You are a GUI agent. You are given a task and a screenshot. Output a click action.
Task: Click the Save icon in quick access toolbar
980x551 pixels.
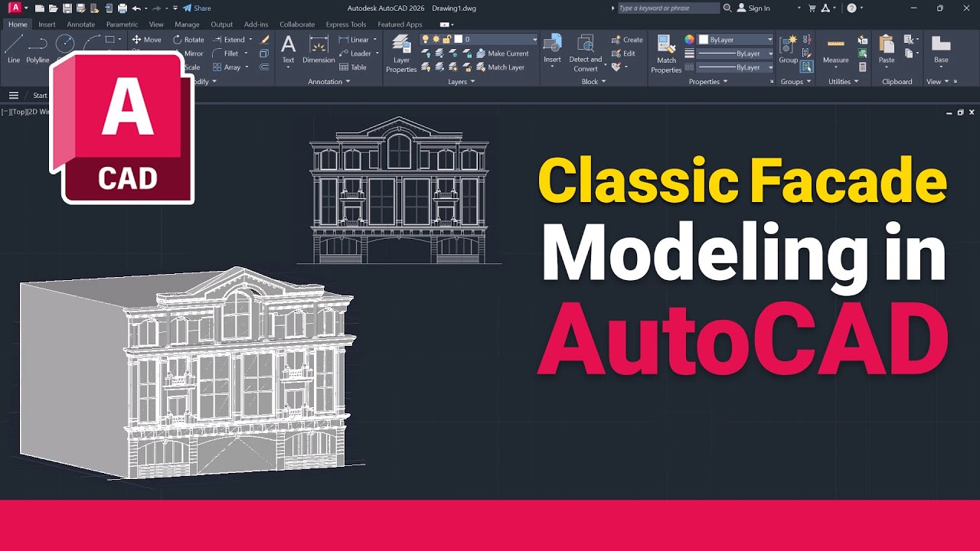tap(67, 8)
